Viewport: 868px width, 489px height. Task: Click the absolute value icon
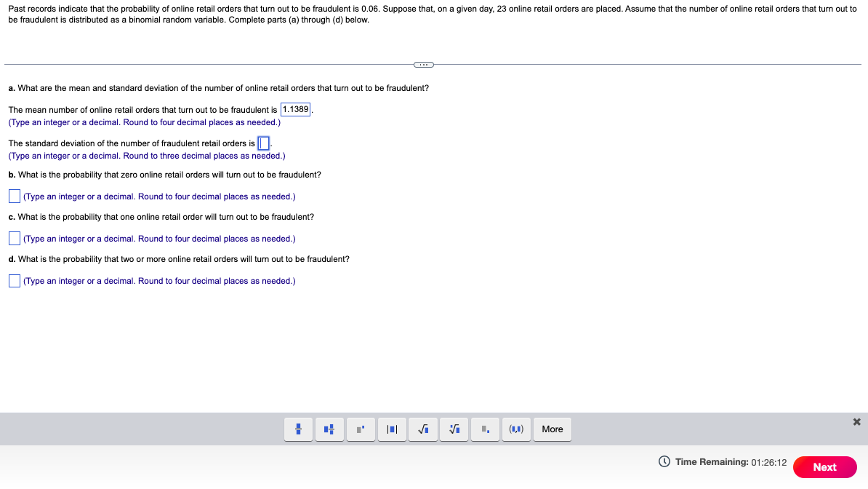pyautogui.click(x=392, y=429)
